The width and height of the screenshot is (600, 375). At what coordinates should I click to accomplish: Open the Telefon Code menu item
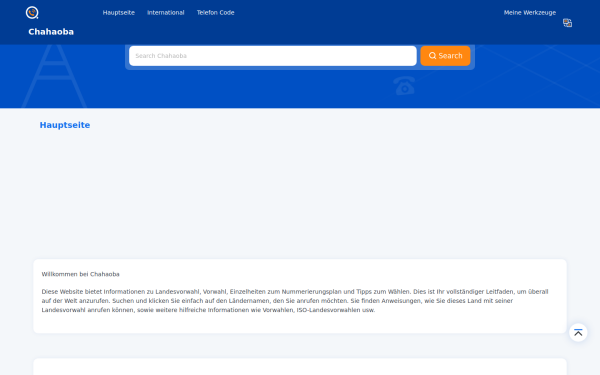(x=215, y=13)
